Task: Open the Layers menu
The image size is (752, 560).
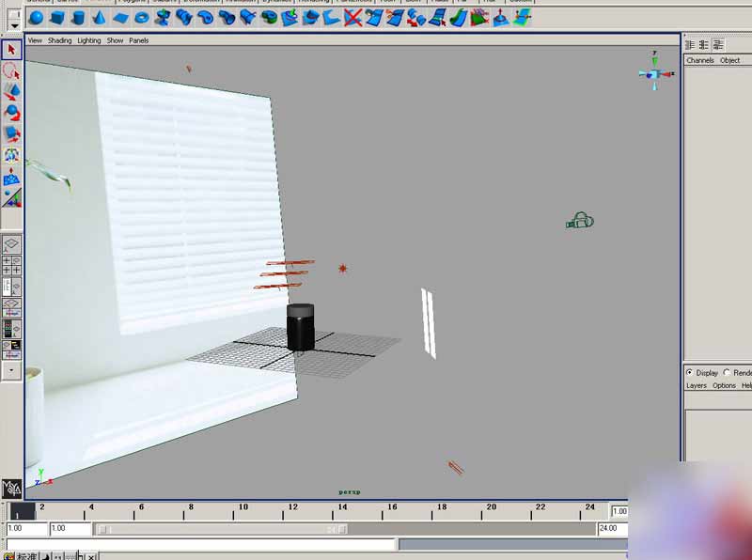Action: point(697,385)
